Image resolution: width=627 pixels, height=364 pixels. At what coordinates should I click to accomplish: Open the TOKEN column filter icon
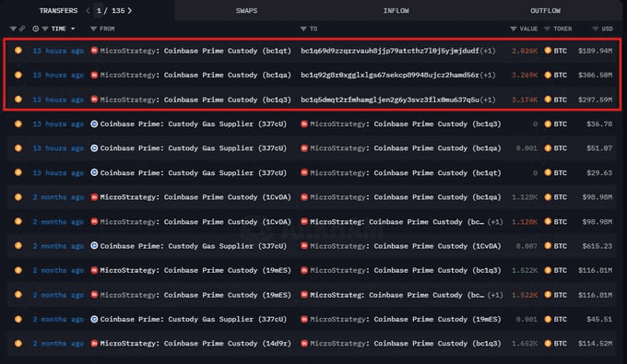tap(547, 29)
